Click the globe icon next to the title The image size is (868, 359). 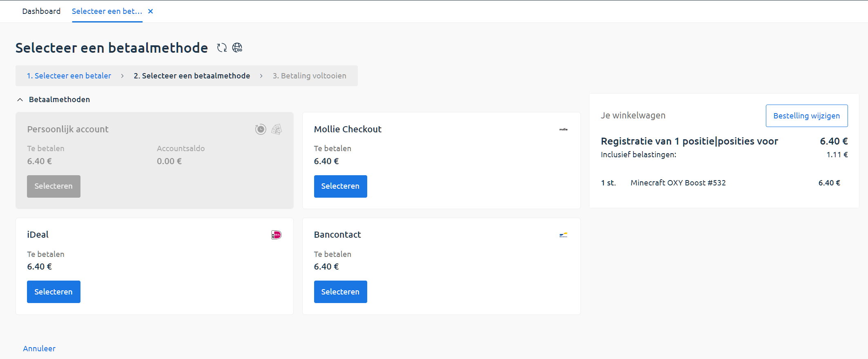237,48
